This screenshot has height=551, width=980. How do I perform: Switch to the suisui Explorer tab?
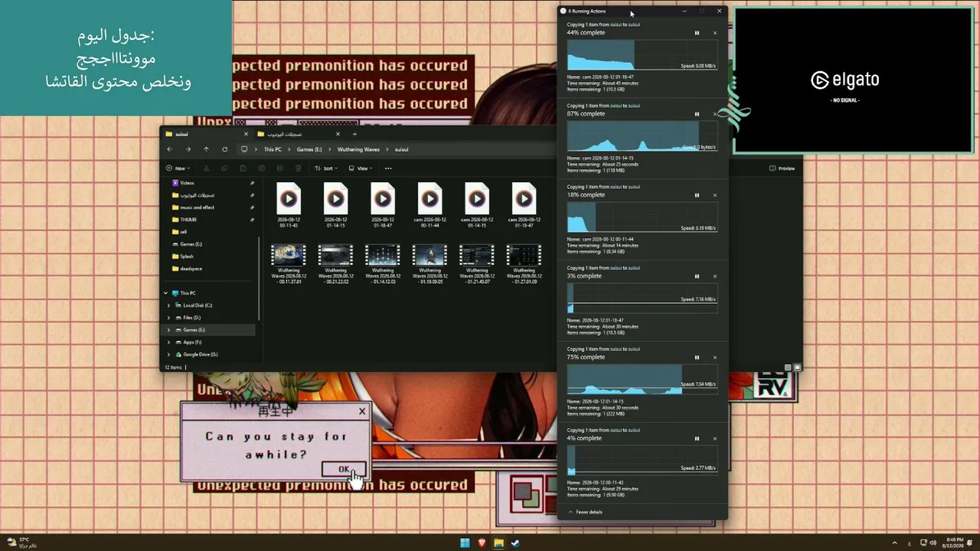204,134
